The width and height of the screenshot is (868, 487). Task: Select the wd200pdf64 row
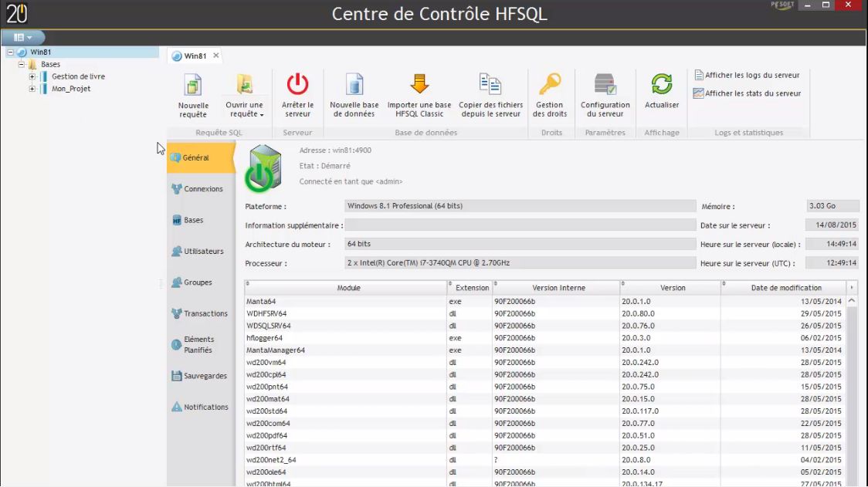tap(544, 435)
